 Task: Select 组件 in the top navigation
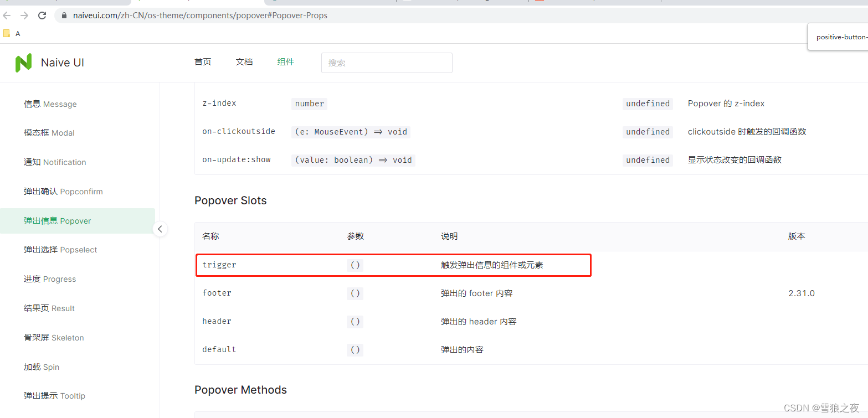coord(286,61)
